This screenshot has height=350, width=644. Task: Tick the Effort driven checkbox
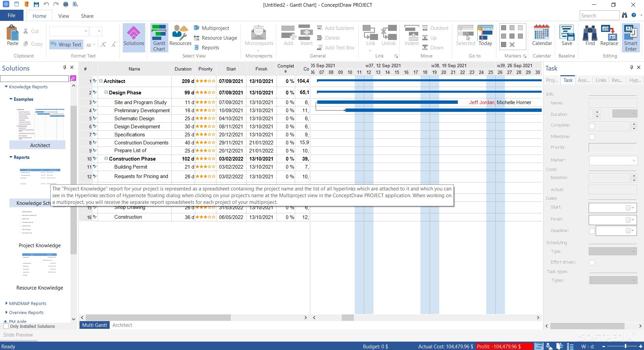tap(592, 262)
